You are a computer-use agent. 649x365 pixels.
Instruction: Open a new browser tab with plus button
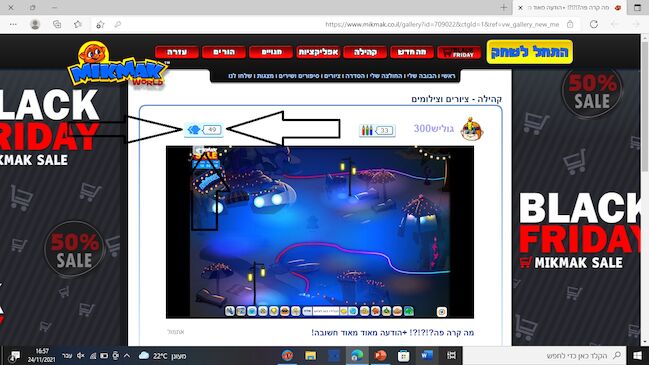click(x=503, y=7)
